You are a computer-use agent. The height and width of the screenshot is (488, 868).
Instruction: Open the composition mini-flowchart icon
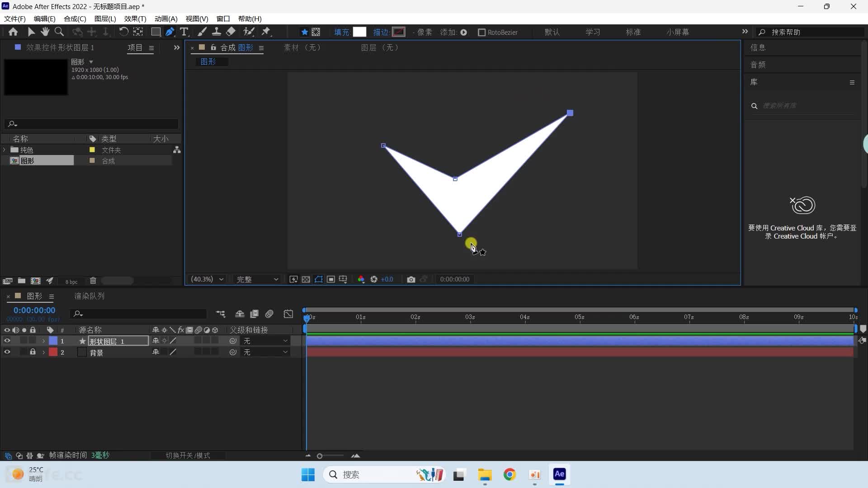pyautogui.click(x=221, y=314)
